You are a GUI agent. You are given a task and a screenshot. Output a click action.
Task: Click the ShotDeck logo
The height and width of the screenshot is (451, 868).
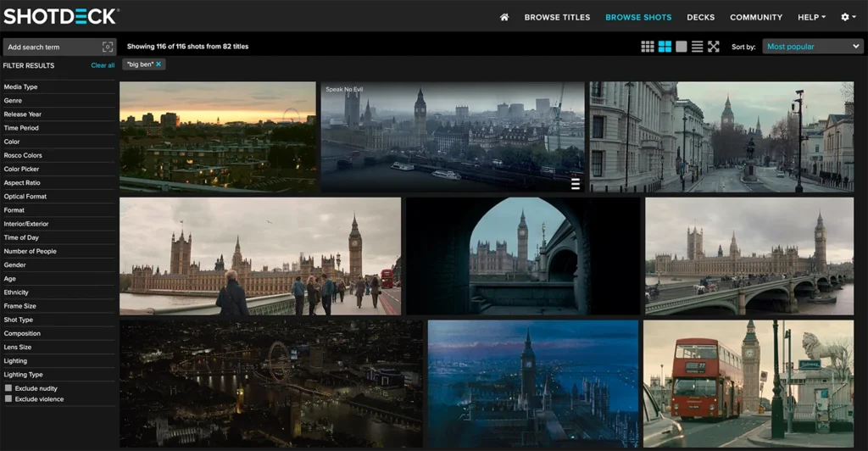coord(61,16)
